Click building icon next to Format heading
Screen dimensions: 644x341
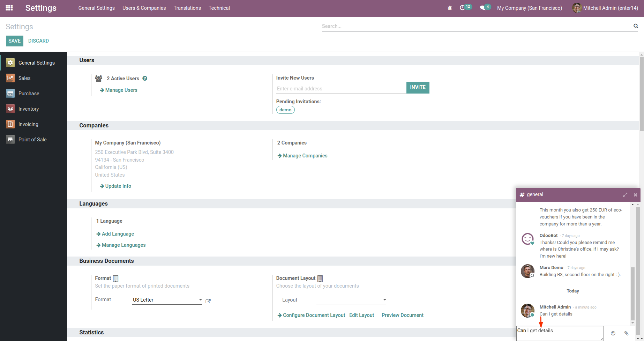[116, 279]
